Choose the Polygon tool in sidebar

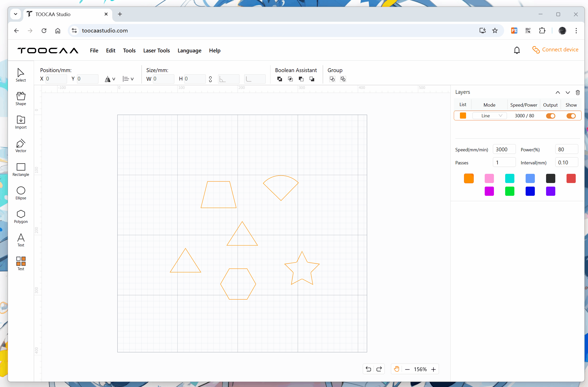tap(21, 217)
